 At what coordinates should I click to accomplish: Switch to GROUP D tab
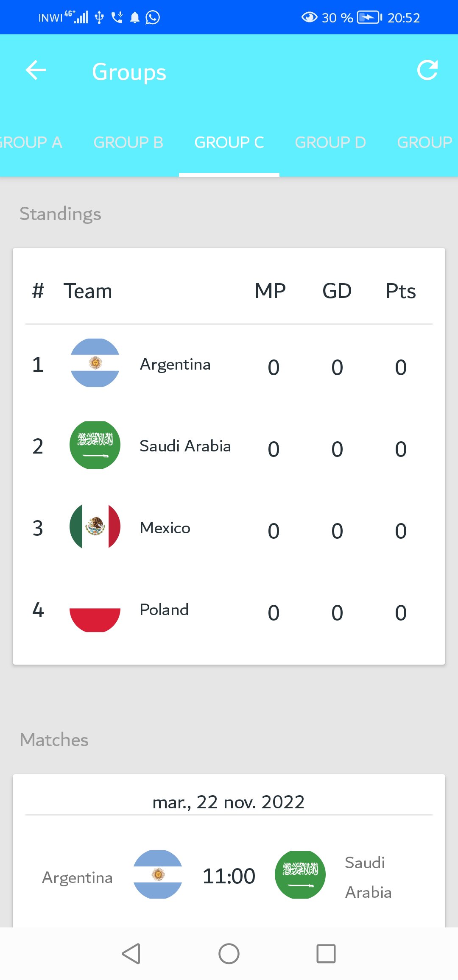tap(330, 142)
